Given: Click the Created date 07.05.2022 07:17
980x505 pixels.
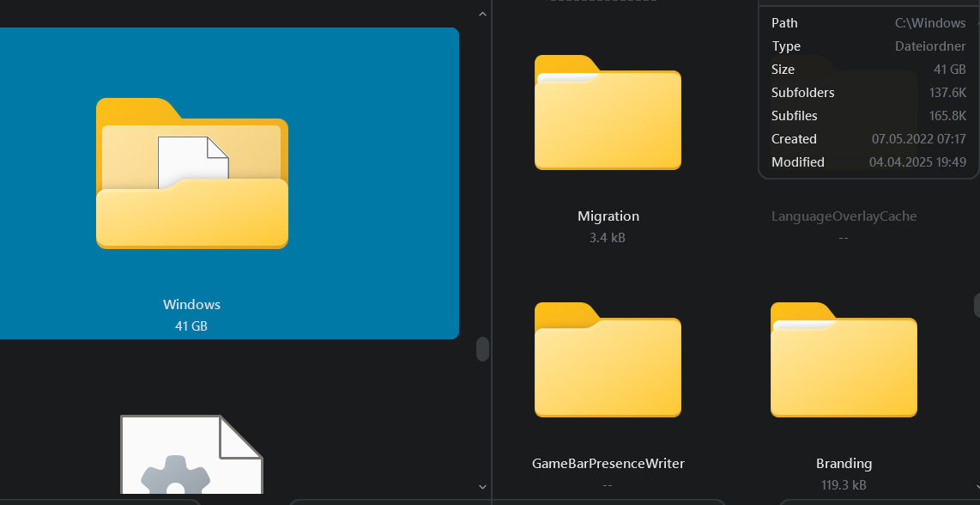Looking at the screenshot, I should tap(919, 139).
